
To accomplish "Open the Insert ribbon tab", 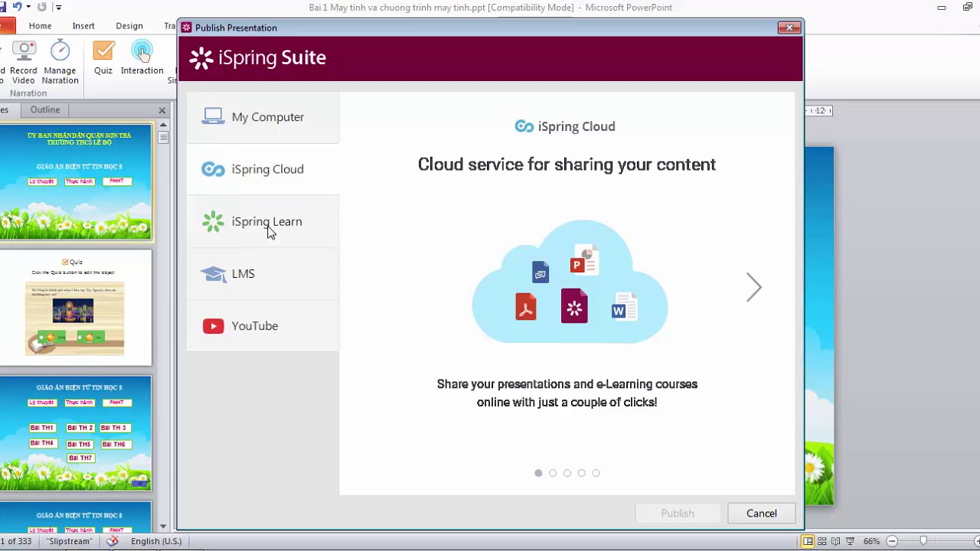I will coord(83,25).
